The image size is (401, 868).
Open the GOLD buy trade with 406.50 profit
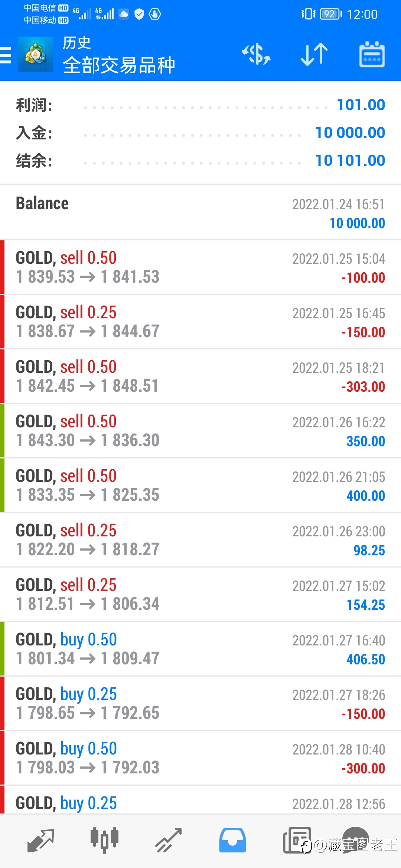click(200, 649)
